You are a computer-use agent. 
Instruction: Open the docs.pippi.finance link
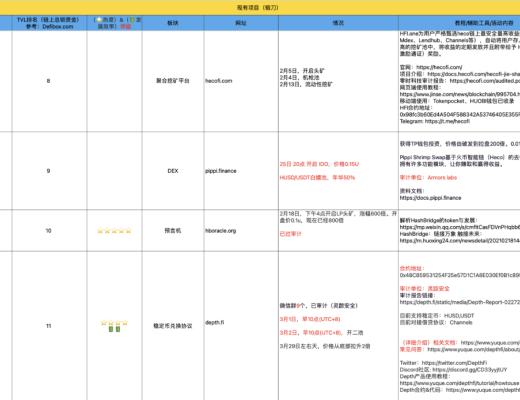431,198
